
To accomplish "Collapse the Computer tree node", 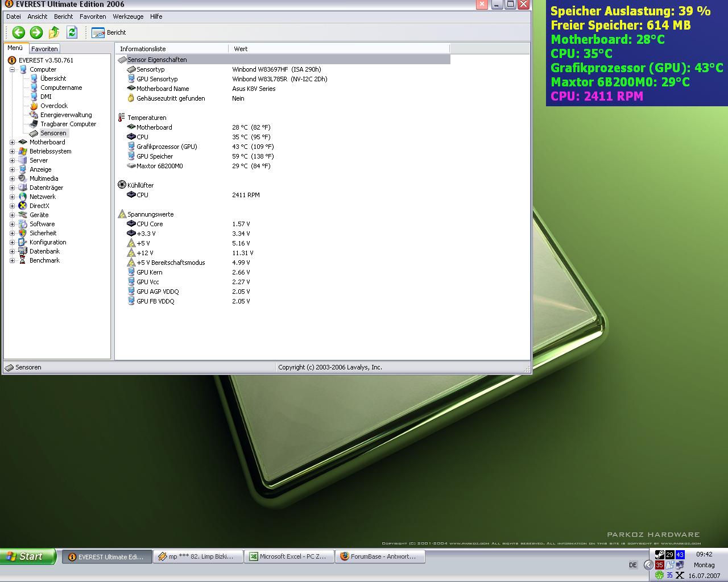I will pyautogui.click(x=12, y=69).
